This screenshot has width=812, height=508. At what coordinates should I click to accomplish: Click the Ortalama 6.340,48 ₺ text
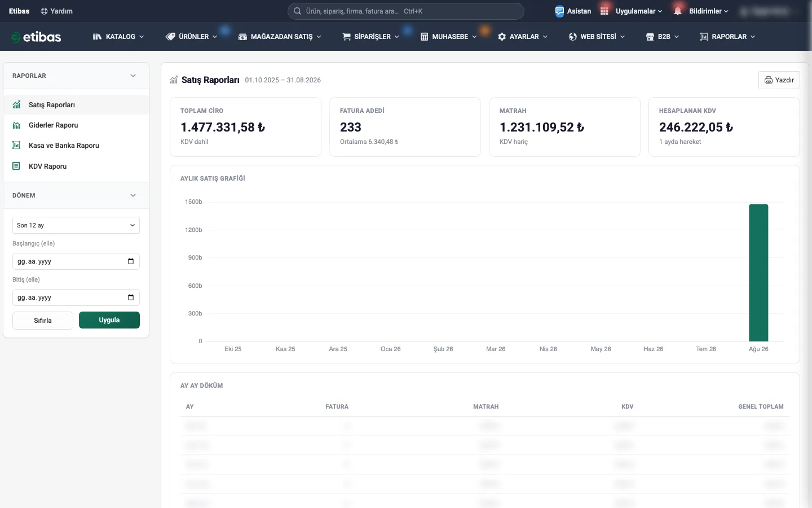(369, 142)
